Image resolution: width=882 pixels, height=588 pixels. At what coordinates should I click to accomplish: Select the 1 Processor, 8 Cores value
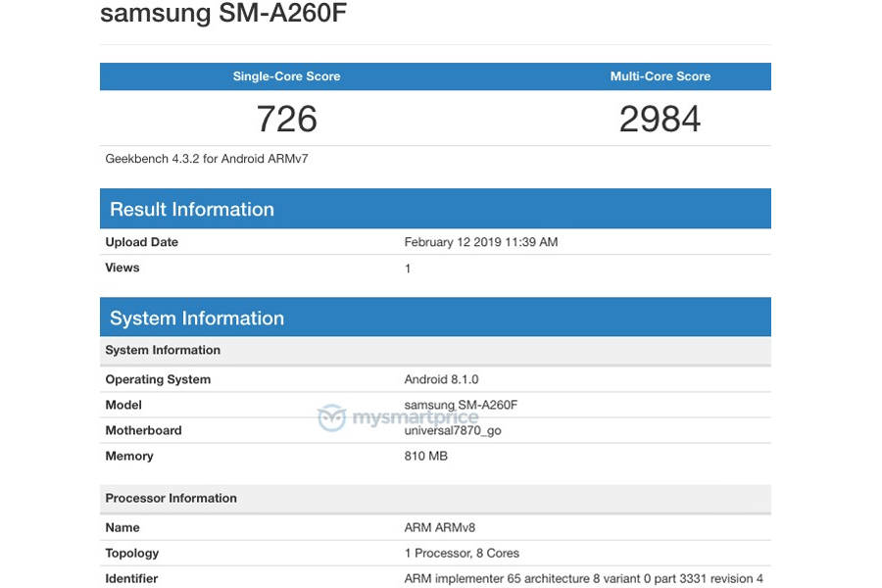pos(462,553)
